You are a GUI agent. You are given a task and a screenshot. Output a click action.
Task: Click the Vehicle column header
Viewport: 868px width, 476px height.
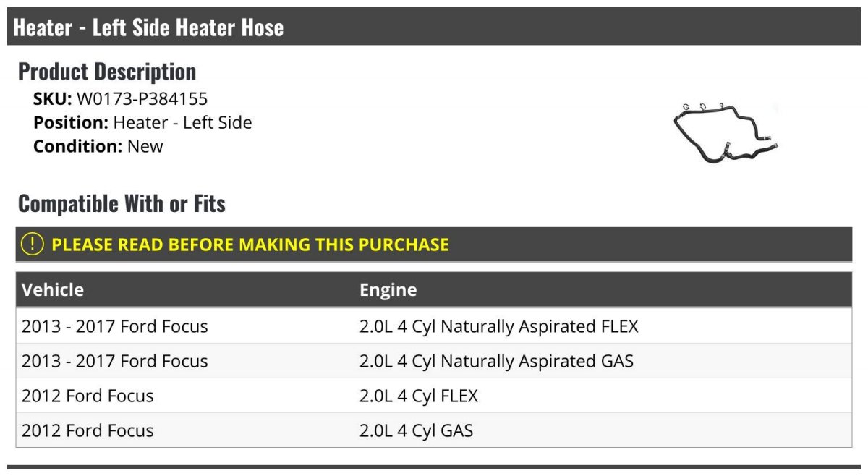click(x=53, y=290)
